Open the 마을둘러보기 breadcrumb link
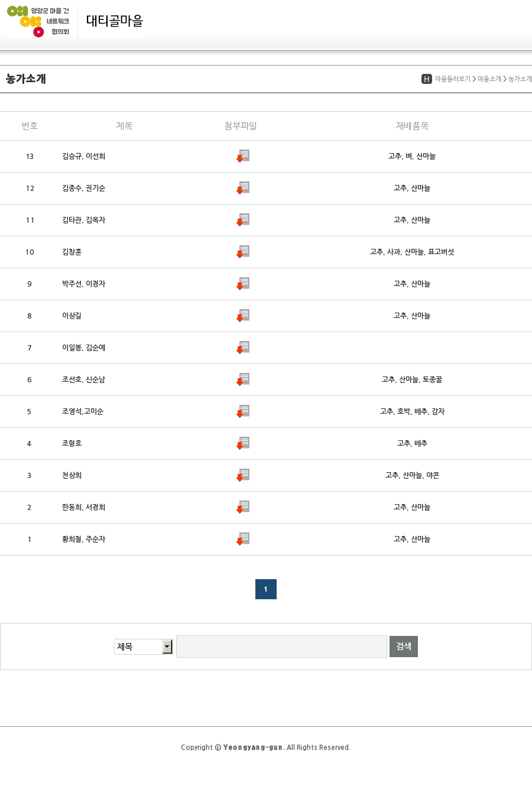The width and height of the screenshot is (532, 786). pyautogui.click(x=453, y=79)
